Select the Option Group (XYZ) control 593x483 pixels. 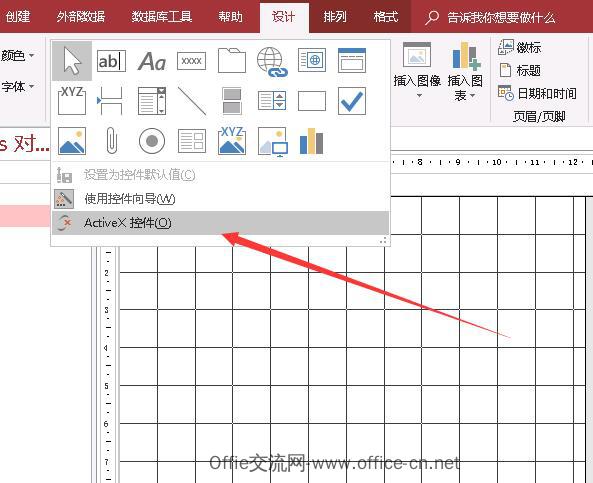coord(72,101)
